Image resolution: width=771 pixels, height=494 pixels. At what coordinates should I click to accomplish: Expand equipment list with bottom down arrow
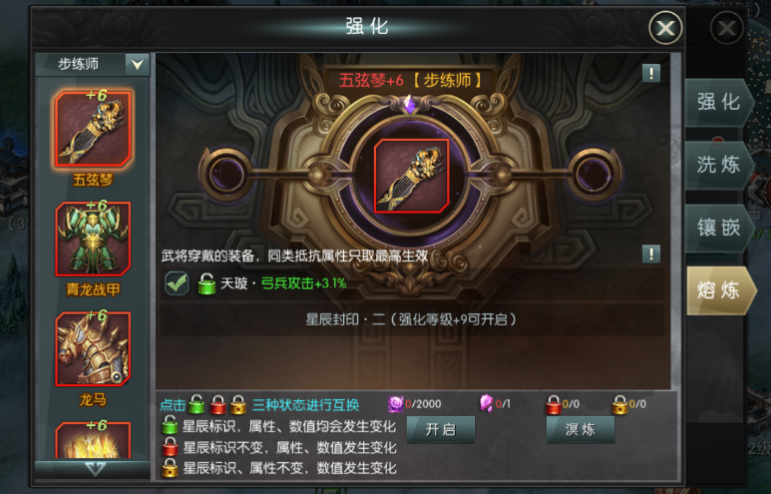point(93,469)
